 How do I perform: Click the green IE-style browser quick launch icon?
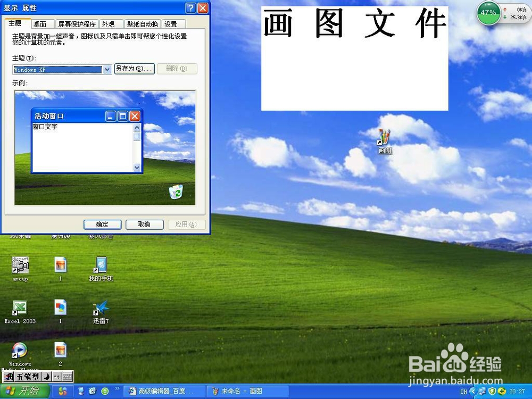coord(105,391)
